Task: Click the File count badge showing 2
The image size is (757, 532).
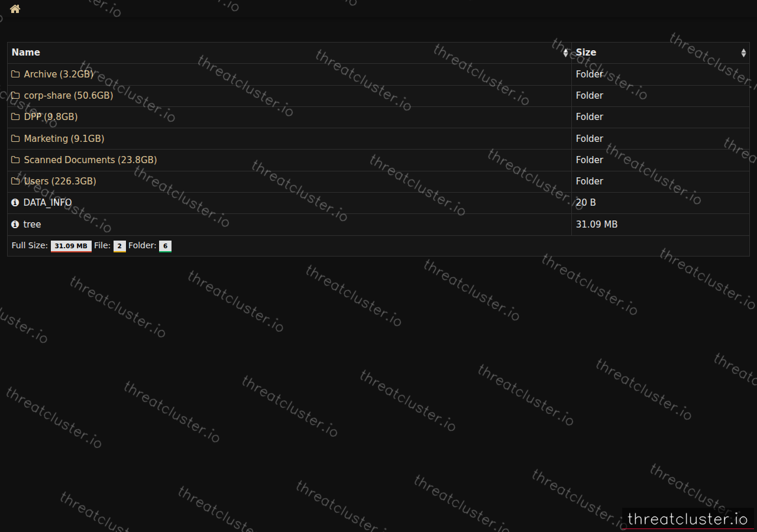Action: pos(119,246)
